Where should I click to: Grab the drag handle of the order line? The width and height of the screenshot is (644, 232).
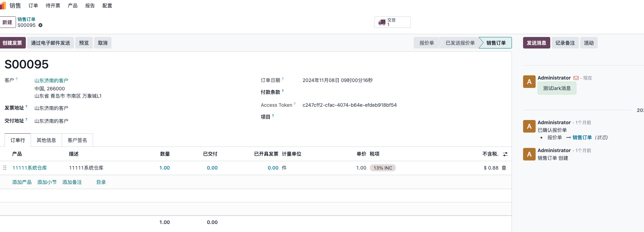tap(5, 168)
